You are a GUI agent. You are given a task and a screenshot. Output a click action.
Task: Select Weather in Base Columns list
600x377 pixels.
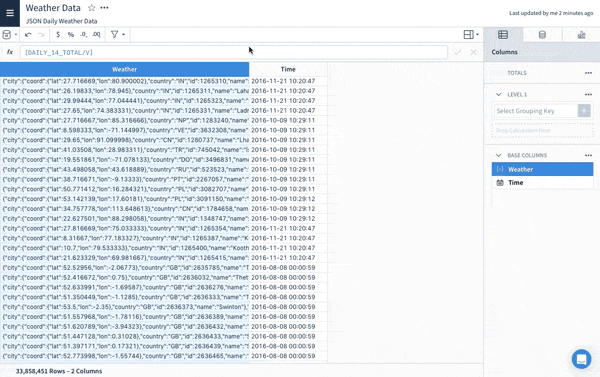[x=542, y=169]
